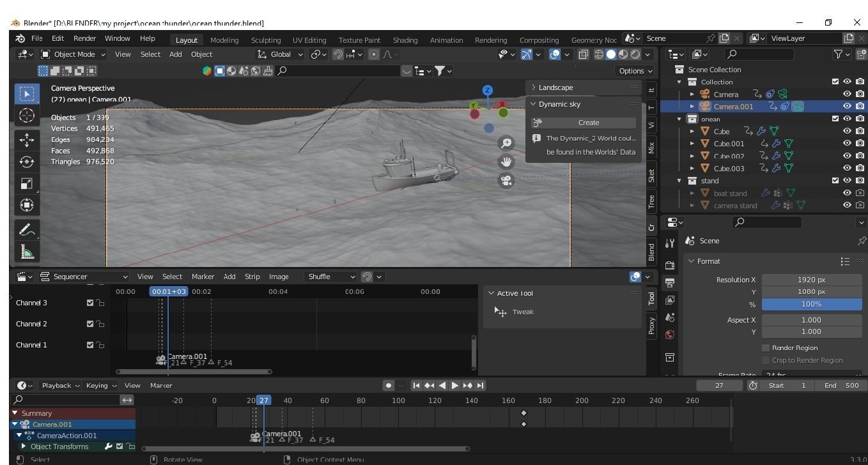Play the animation forward
This screenshot has height=465, width=868.
455,385
